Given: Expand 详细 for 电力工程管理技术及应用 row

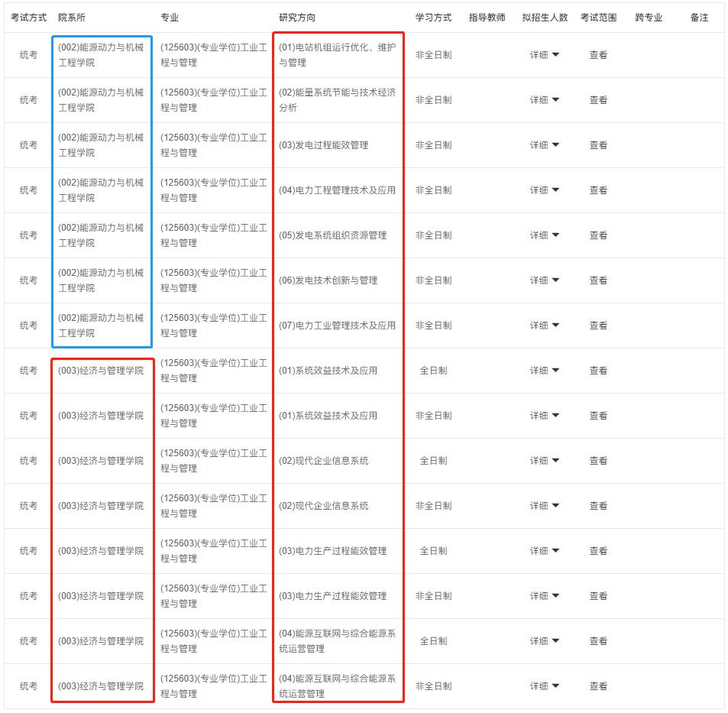Looking at the screenshot, I should tap(545, 190).
